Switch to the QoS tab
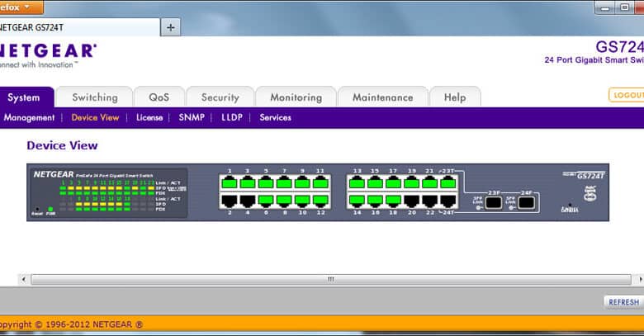This screenshot has height=336, width=644. (x=159, y=97)
